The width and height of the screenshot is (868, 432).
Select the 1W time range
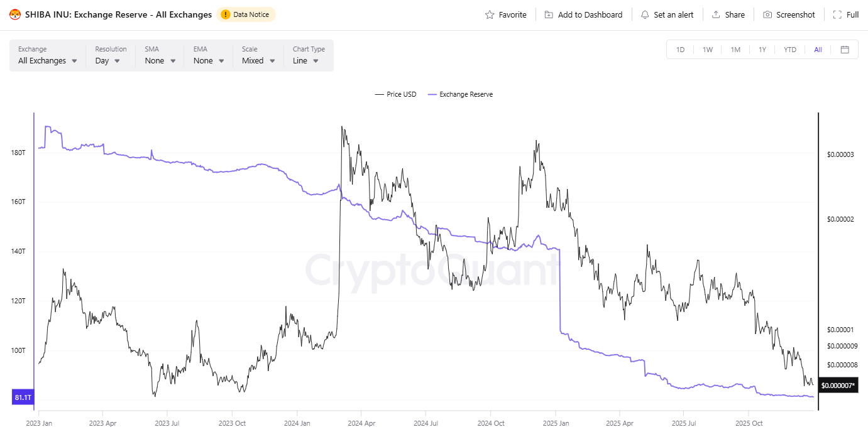point(708,50)
